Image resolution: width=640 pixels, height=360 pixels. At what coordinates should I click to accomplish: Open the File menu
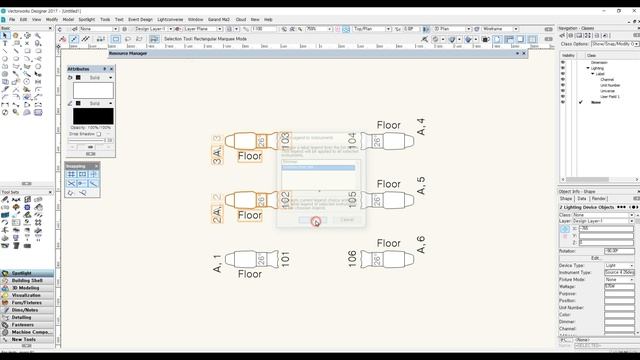point(12,20)
